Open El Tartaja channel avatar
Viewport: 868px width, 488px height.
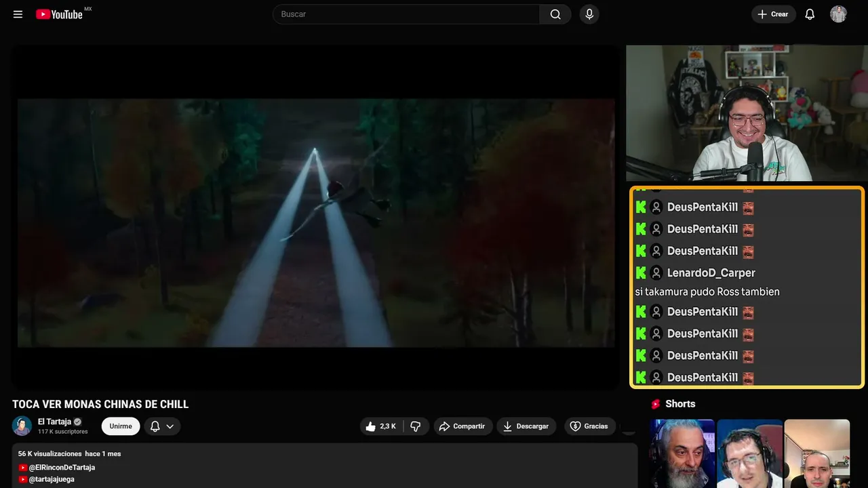(22, 426)
